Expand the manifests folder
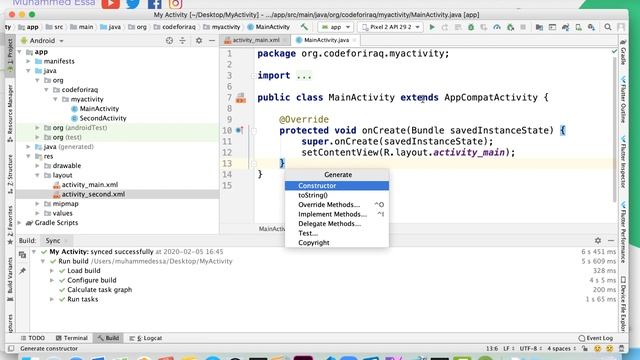The height and width of the screenshot is (360, 640). tap(28, 61)
